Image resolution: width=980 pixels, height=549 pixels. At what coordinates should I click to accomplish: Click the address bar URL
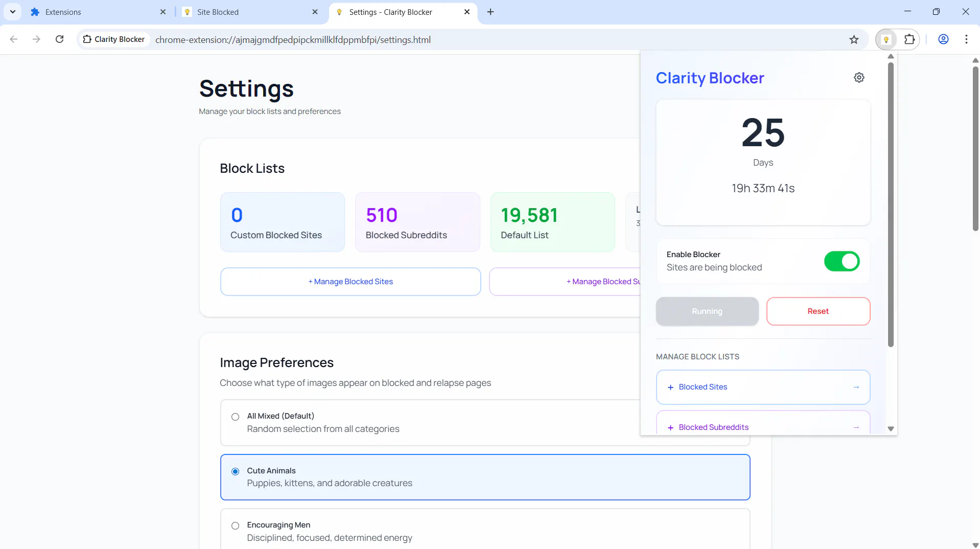[293, 40]
